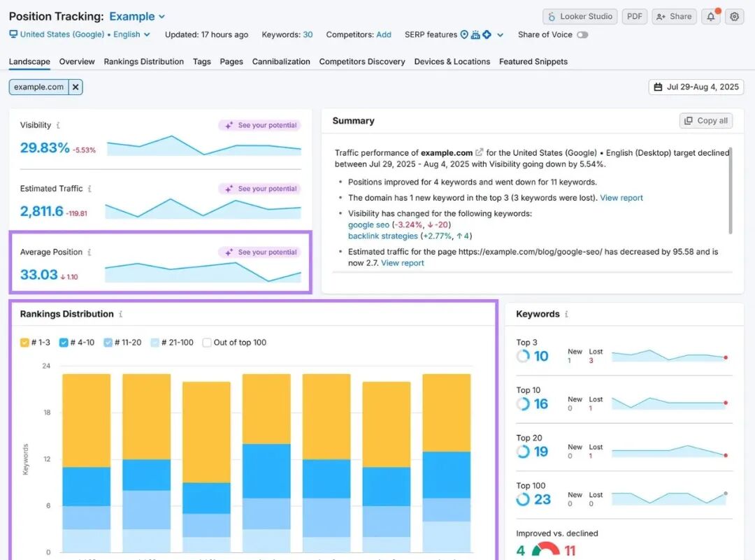Click the 33.03 average position value
This screenshot has height=560, width=755.
[x=39, y=275]
